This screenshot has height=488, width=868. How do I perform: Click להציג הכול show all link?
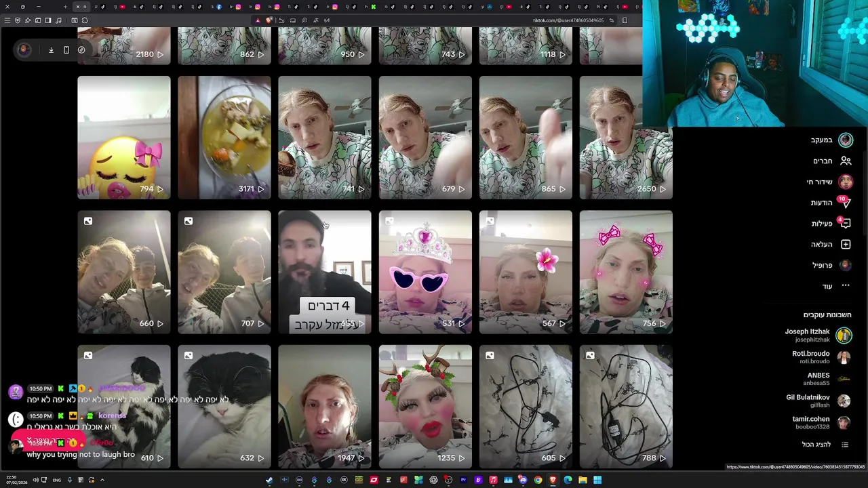click(816, 445)
